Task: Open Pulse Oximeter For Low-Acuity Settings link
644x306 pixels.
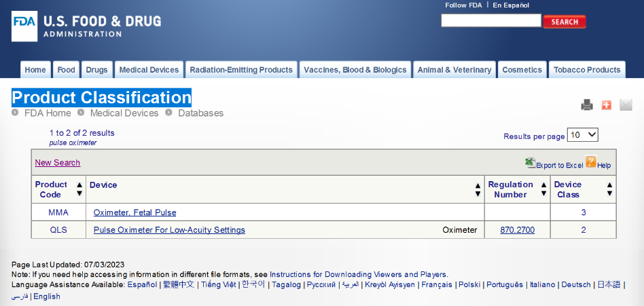Action: coord(169,230)
